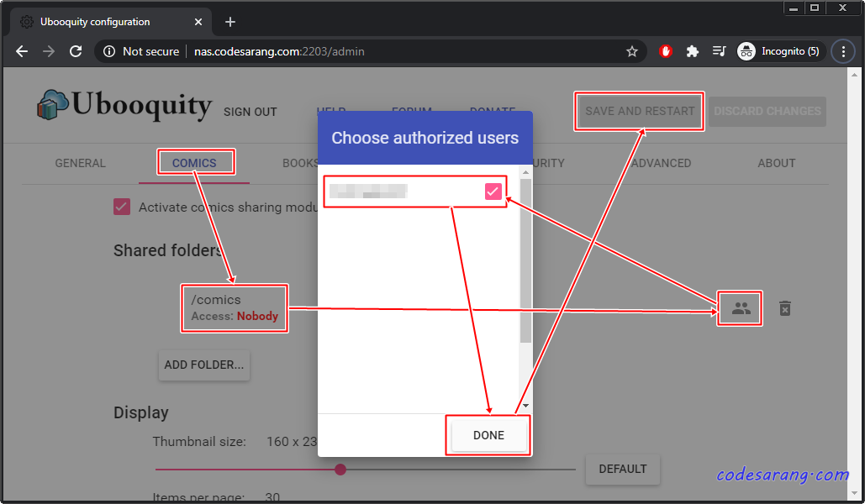The height and width of the screenshot is (504, 865).
Task: Click the thumbnail size slider handle
Action: tap(340, 470)
